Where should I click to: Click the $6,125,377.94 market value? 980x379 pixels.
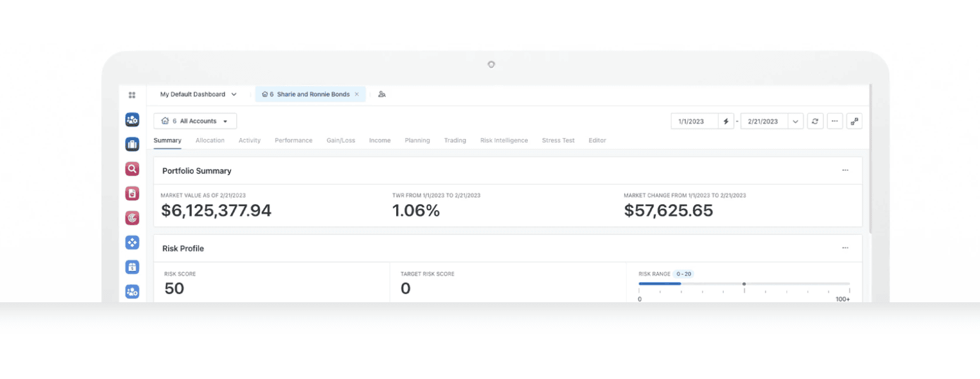[216, 211]
